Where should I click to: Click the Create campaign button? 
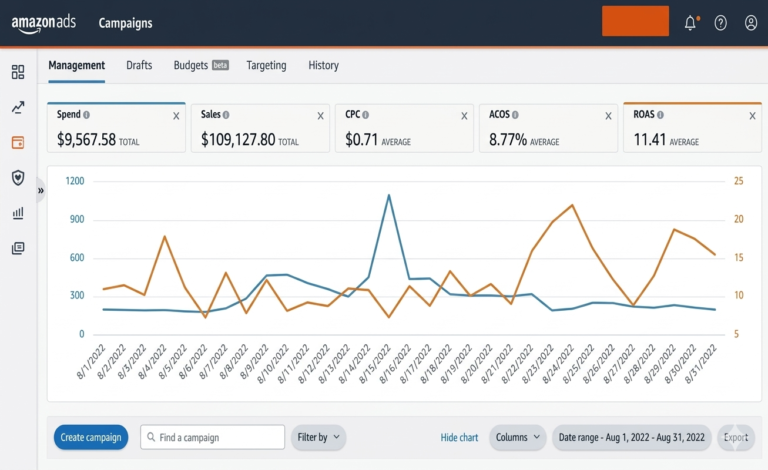pos(91,437)
